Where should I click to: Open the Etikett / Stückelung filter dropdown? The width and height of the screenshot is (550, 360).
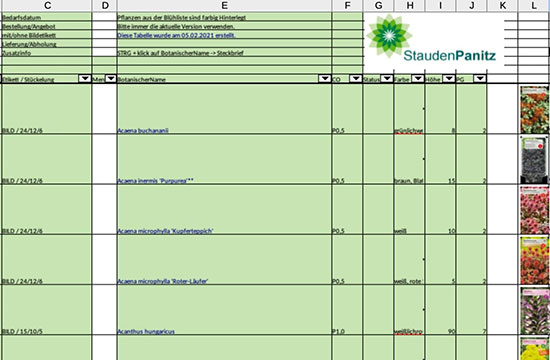[85, 79]
